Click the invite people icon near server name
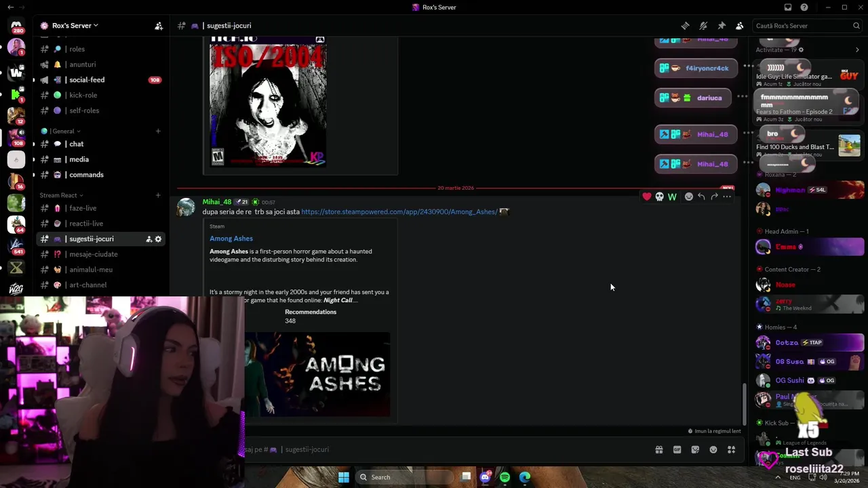This screenshot has height=488, width=868. [159, 26]
